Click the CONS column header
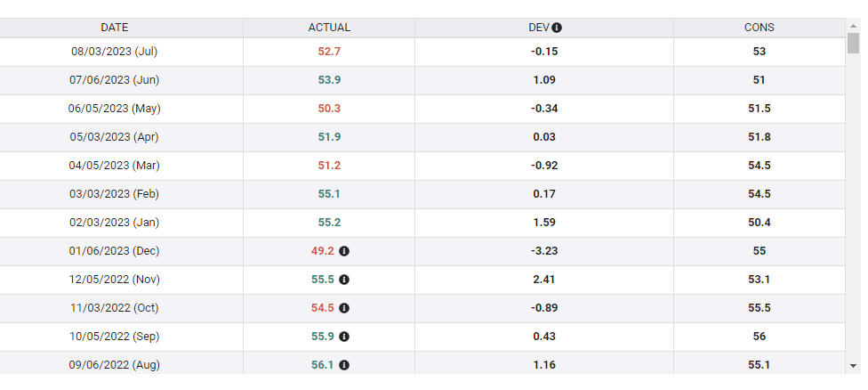Screen dimensions: 868x390 click(759, 28)
